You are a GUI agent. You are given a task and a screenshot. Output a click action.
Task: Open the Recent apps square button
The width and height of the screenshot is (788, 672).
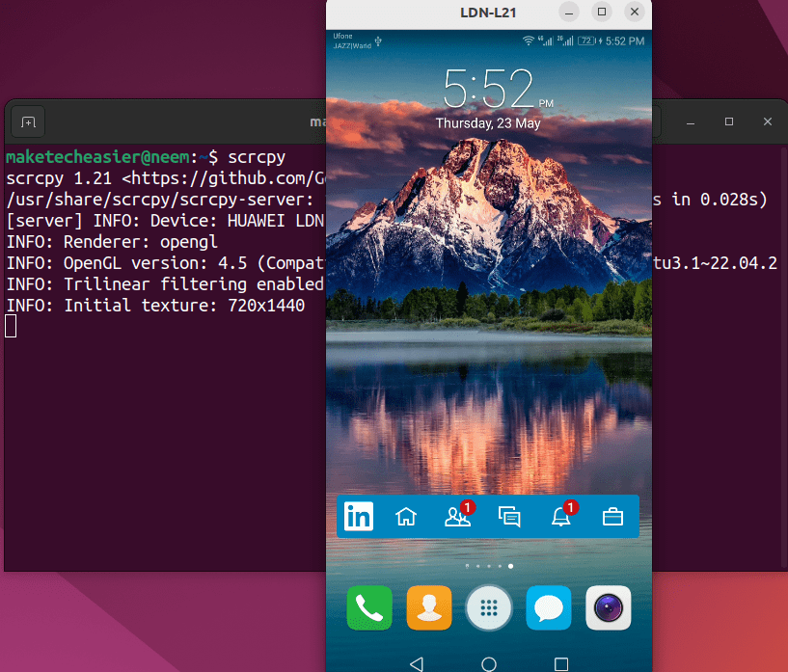pos(560,661)
